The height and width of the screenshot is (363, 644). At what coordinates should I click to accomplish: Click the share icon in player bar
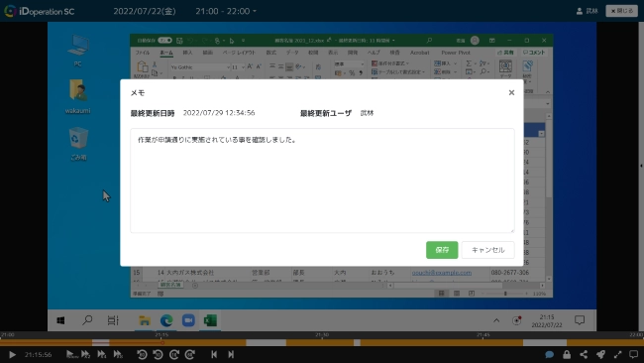pos(584,354)
